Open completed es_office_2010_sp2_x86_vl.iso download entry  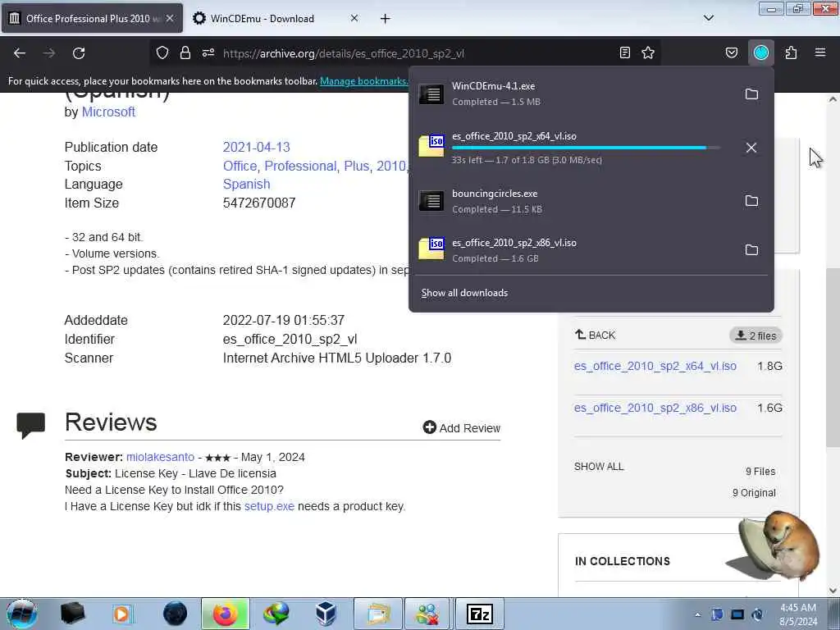pos(575,250)
